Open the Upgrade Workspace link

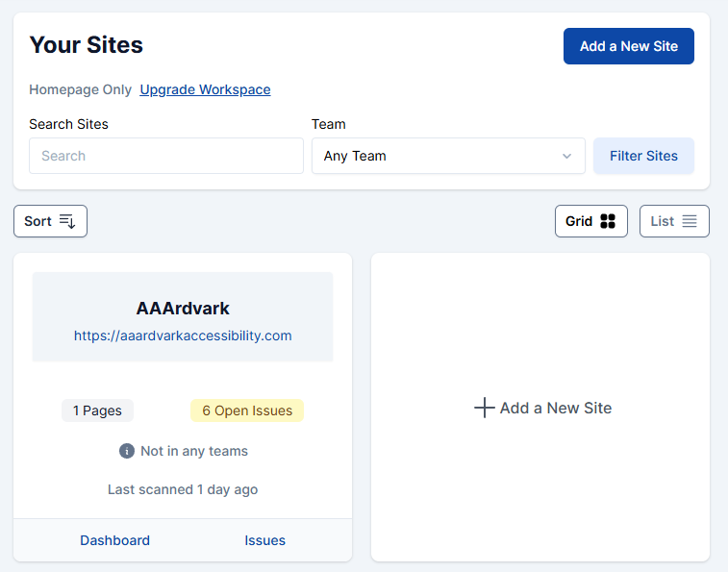click(x=205, y=89)
